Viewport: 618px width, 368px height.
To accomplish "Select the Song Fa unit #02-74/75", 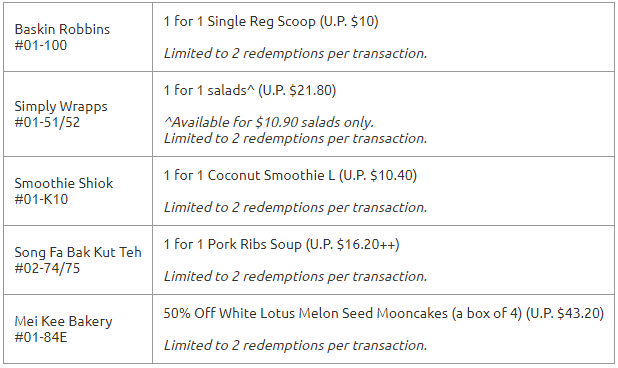I will [47, 268].
